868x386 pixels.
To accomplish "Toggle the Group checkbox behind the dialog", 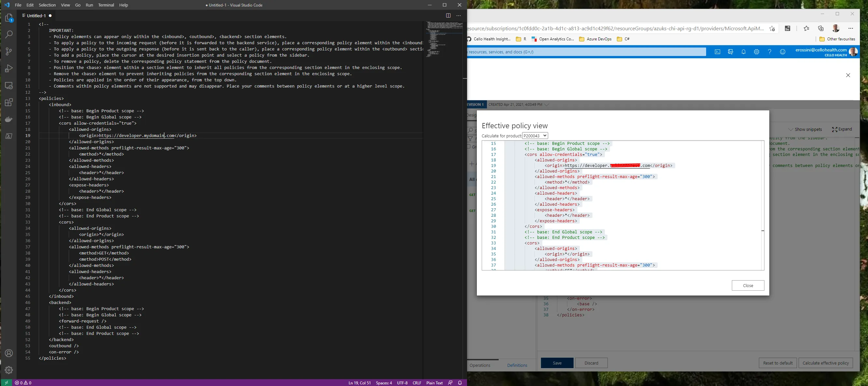I will pos(469,146).
